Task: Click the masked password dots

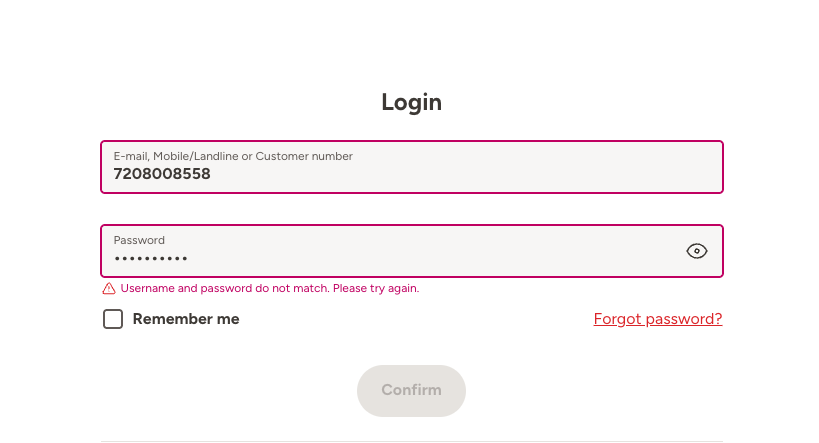Action: (150, 259)
